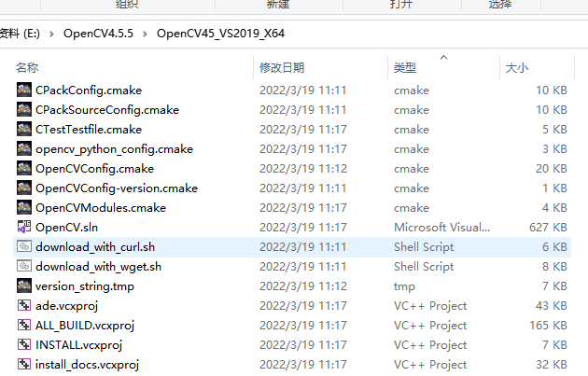Click the ade.vcxproj project icon
Viewport: 588px width, 376px height.
tap(24, 305)
